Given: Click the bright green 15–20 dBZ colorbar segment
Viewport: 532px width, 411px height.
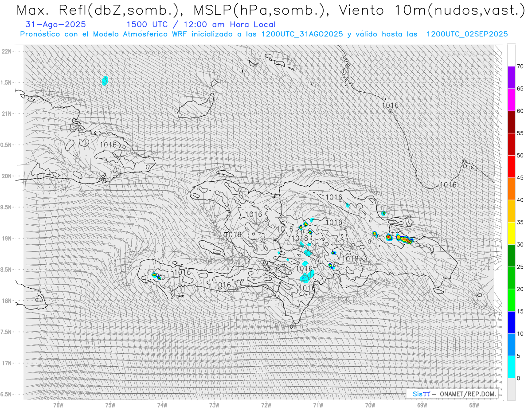Looking at the screenshot, I should (x=511, y=300).
